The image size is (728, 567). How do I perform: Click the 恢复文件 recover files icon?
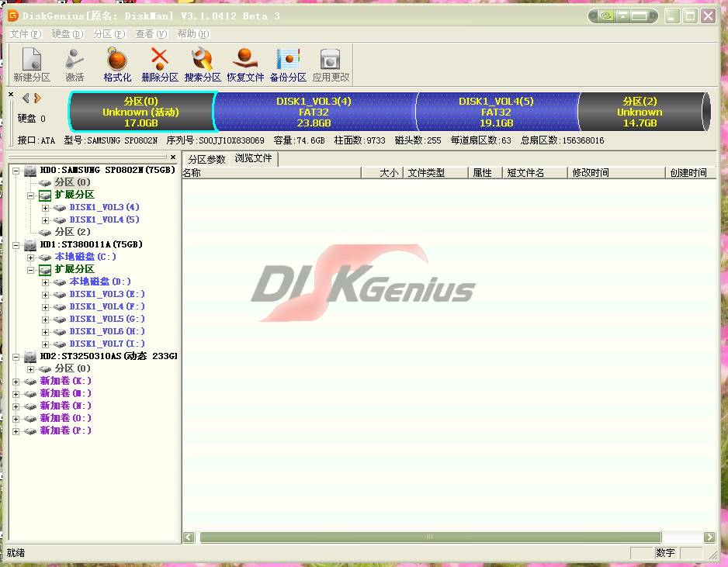pos(245,60)
